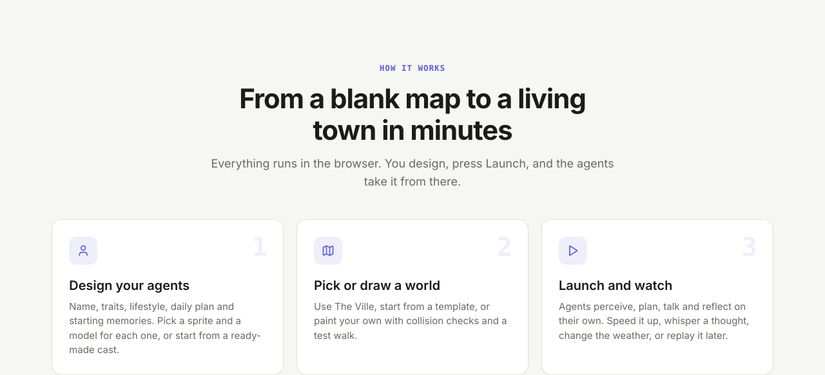Select the HOW IT WORKS section label
The height and width of the screenshot is (375, 825).
[x=412, y=68]
